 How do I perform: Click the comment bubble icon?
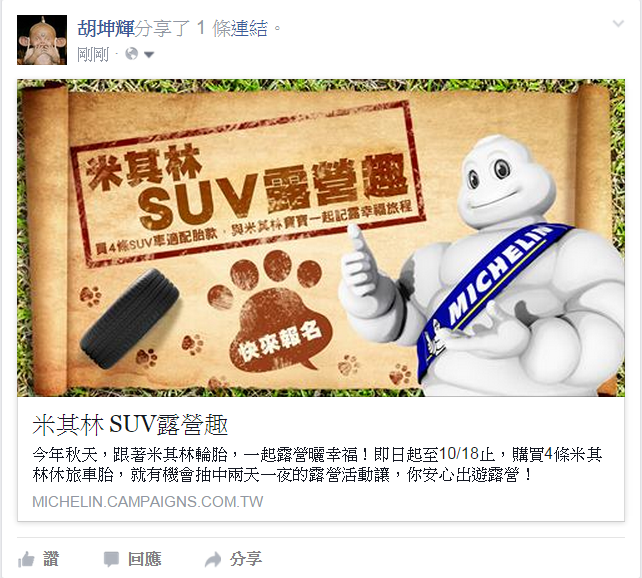pyautogui.click(x=111, y=559)
